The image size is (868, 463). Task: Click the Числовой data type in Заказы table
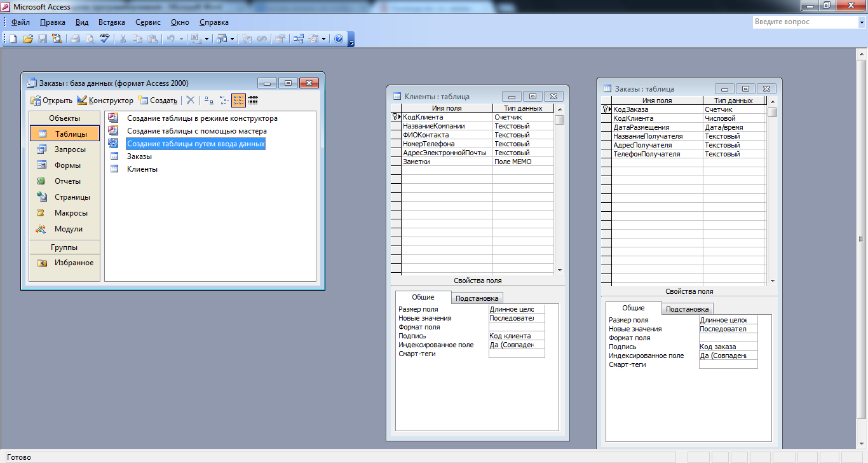point(734,118)
